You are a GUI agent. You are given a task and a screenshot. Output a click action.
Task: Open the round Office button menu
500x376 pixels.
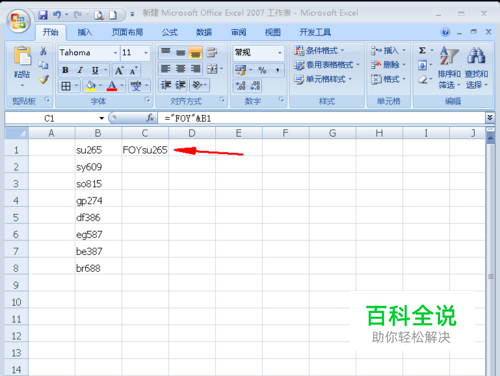point(19,21)
